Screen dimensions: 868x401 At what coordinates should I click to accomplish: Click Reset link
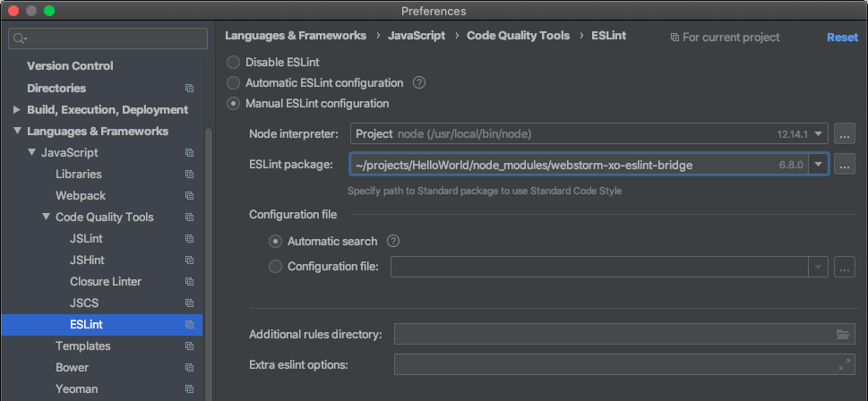click(x=842, y=37)
